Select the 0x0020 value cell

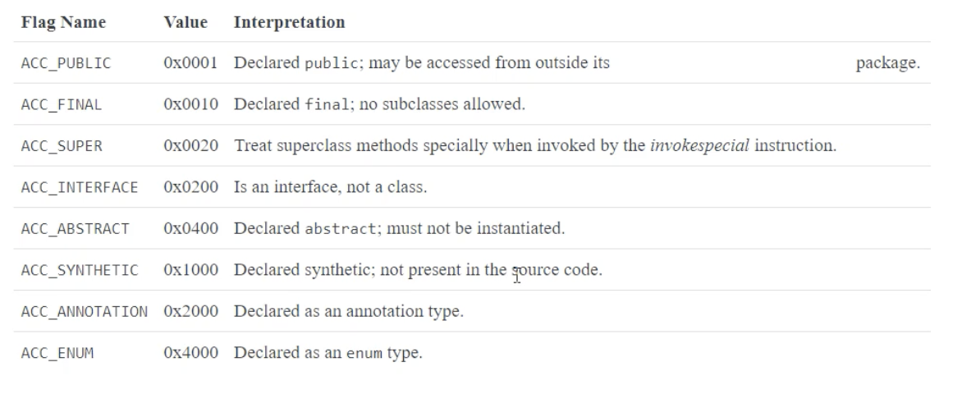click(x=190, y=146)
